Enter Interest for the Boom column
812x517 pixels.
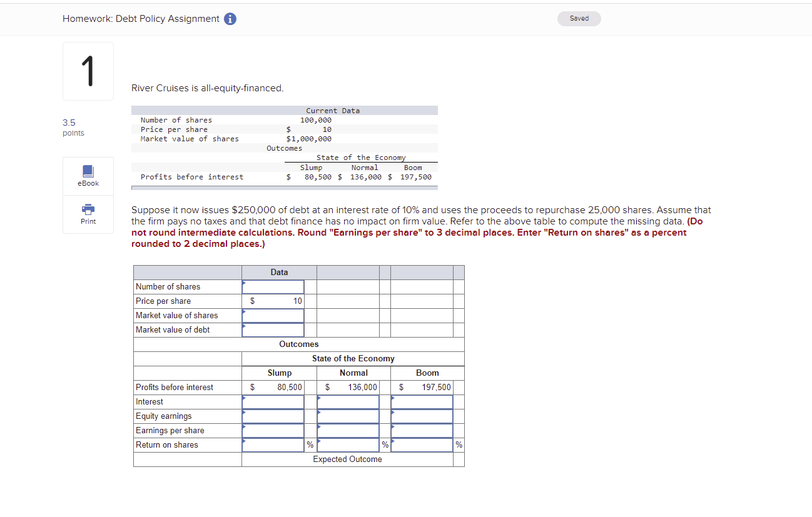421,401
